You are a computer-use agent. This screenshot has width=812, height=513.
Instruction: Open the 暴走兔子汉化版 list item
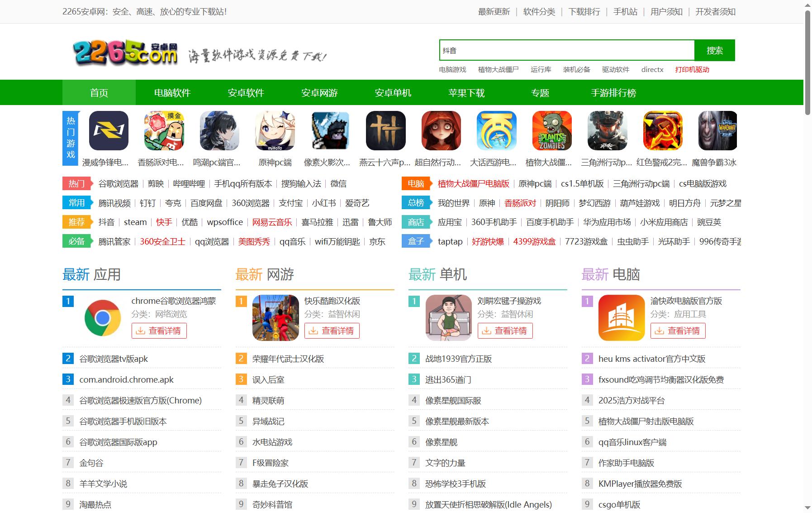click(x=280, y=484)
